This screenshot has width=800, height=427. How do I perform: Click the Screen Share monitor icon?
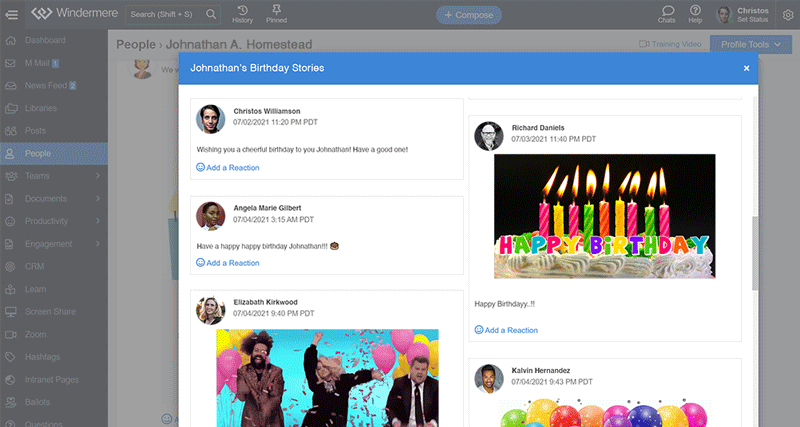tap(11, 312)
